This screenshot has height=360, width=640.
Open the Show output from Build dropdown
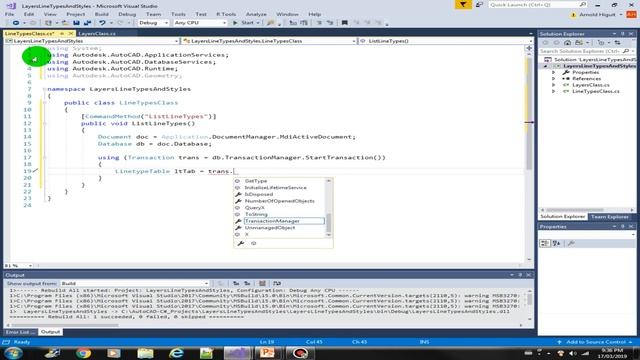pyautogui.click(x=135, y=283)
